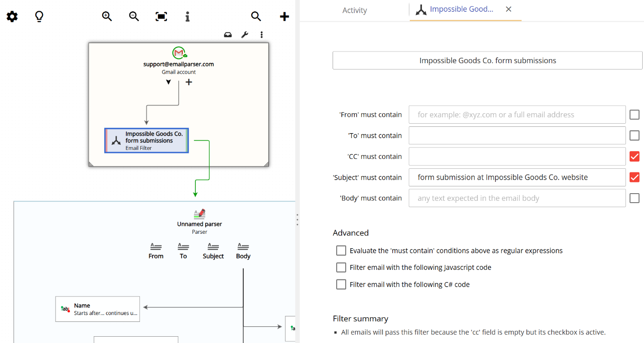Open the info panel icon
The width and height of the screenshot is (644, 343).
[x=187, y=16]
